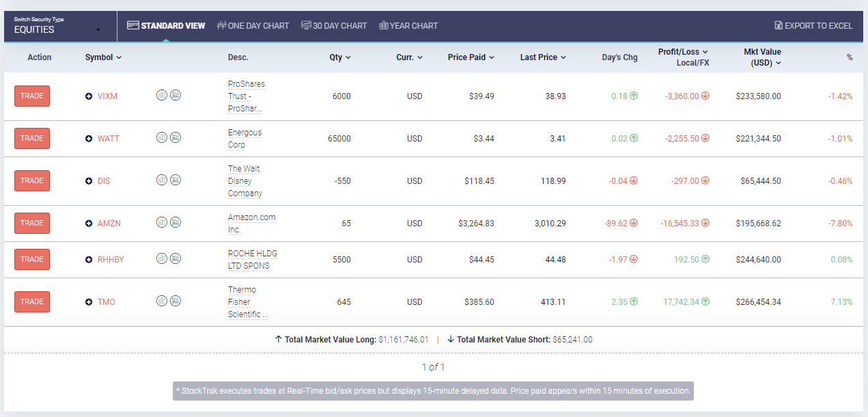Click the TRADE button for TMO
The image size is (868, 417).
(x=31, y=301)
